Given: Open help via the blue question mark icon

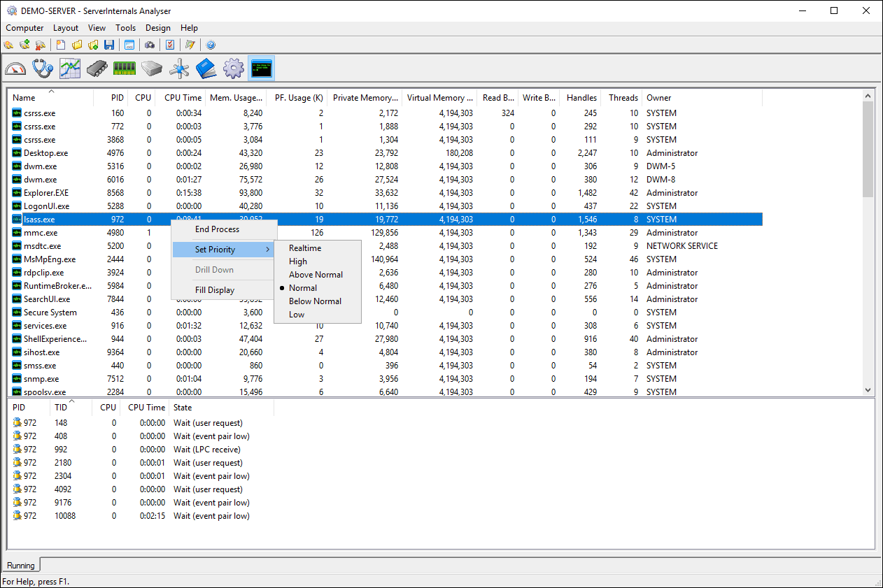Looking at the screenshot, I should (211, 45).
